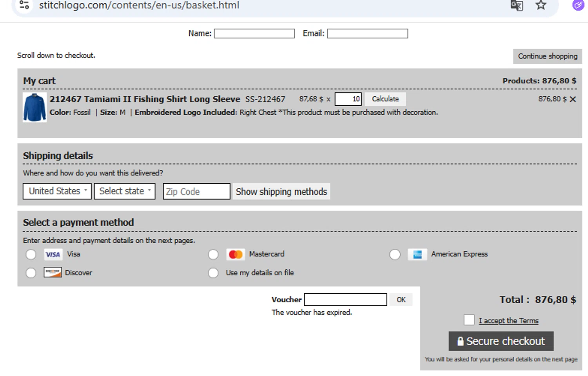
Task: Select Visa payment radio button
Action: pyautogui.click(x=31, y=255)
